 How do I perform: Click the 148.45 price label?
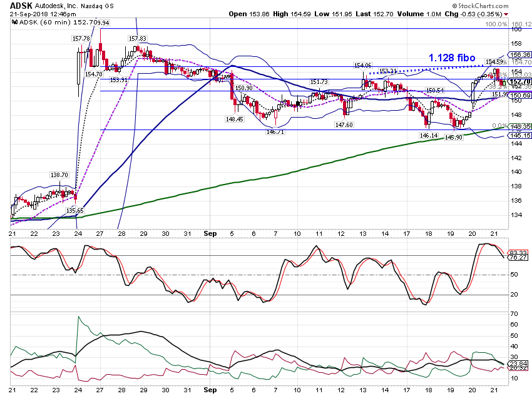click(235, 119)
